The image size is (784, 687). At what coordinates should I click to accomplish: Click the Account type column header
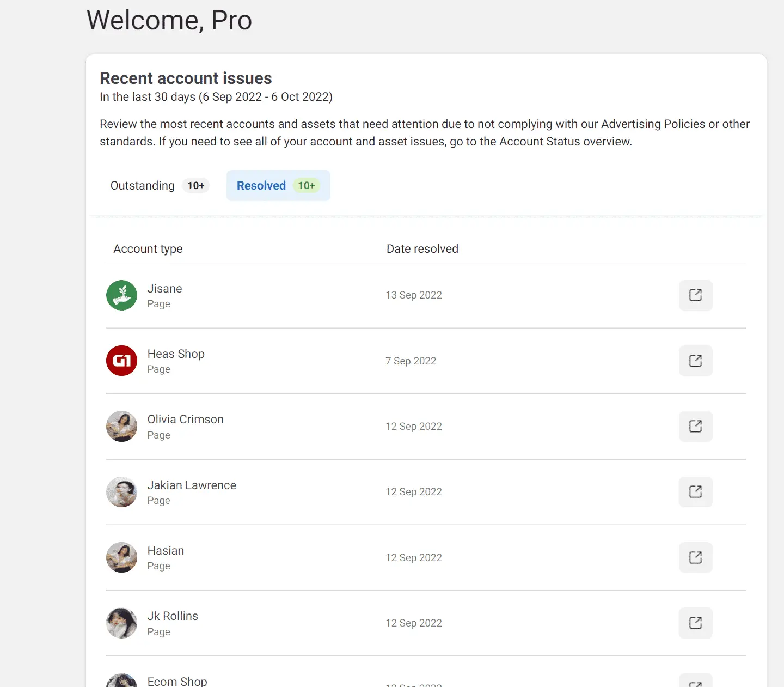click(x=148, y=249)
